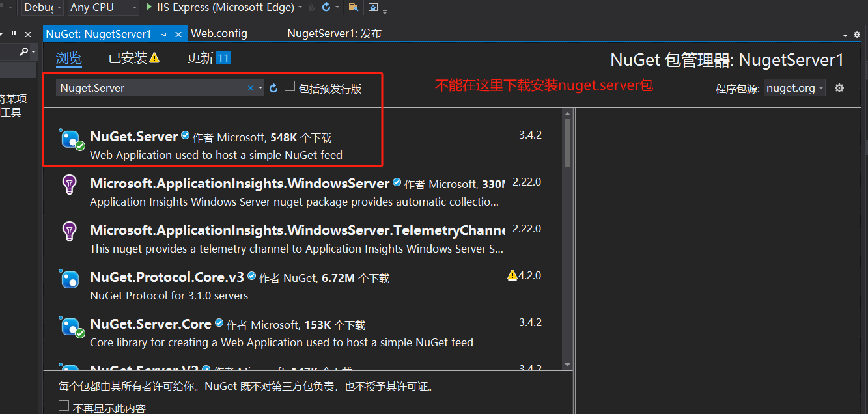Click the package list scrollbar thumb

567,142
